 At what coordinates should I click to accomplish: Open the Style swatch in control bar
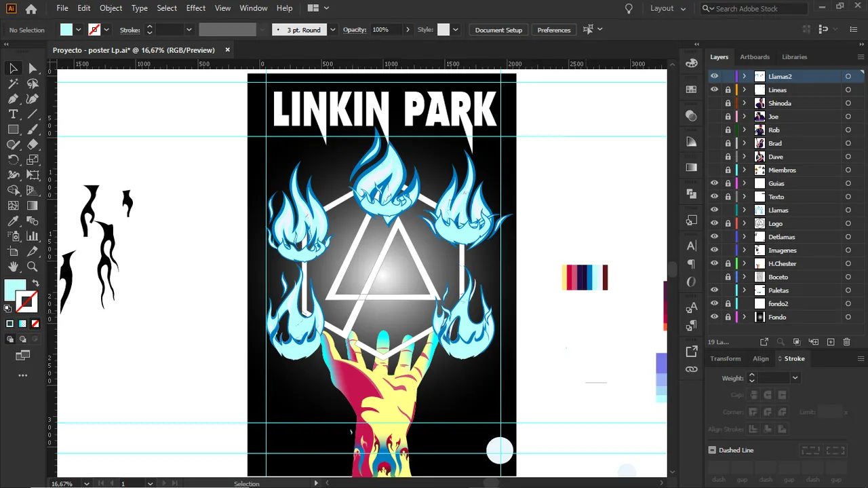click(443, 30)
